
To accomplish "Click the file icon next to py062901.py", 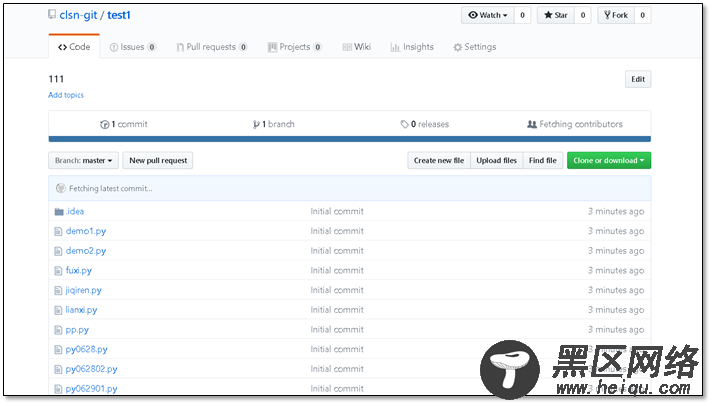I will tap(58, 389).
